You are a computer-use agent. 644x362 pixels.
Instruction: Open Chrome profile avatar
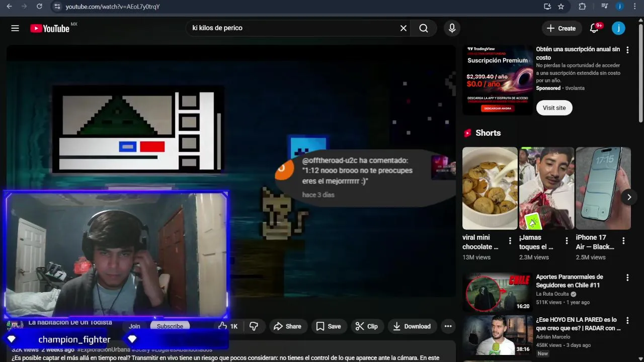(620, 7)
